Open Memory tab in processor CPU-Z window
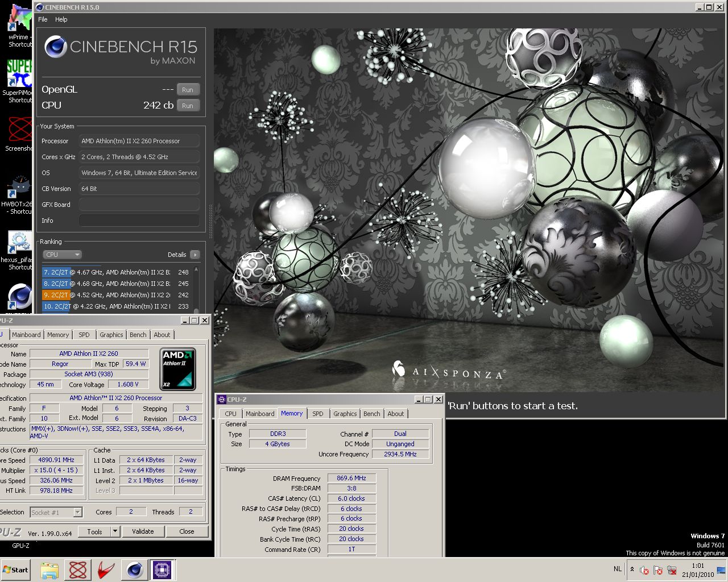 [58, 335]
